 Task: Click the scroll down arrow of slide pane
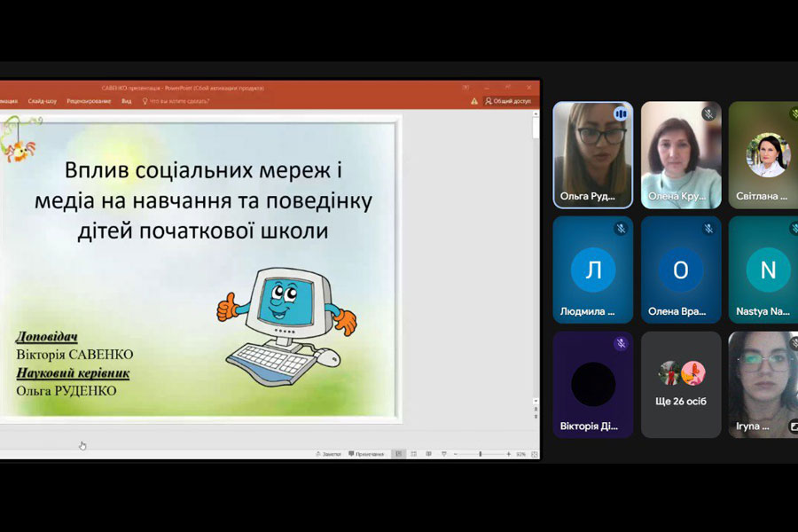pyautogui.click(x=536, y=401)
